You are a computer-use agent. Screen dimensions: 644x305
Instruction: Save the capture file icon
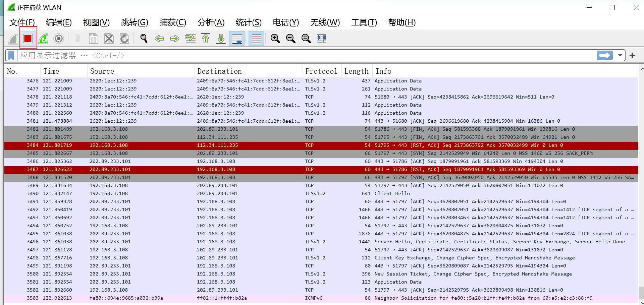pyautogui.click(x=94, y=39)
